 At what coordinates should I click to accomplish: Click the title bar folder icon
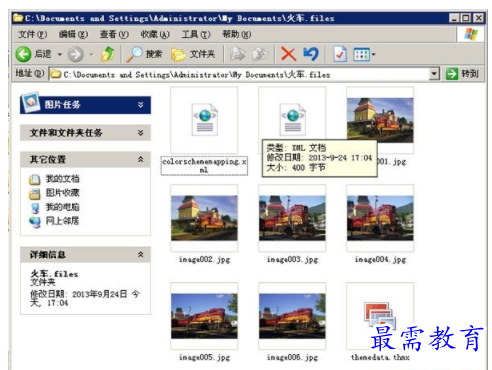(x=18, y=18)
